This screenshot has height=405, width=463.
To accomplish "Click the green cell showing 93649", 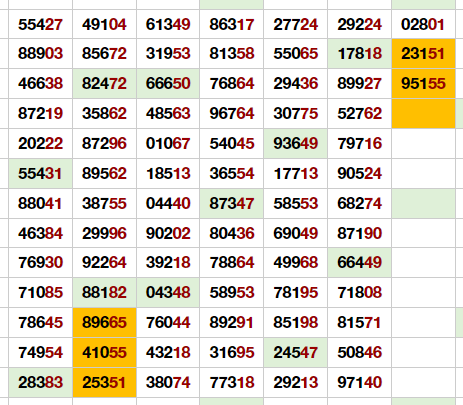I will click(296, 144).
